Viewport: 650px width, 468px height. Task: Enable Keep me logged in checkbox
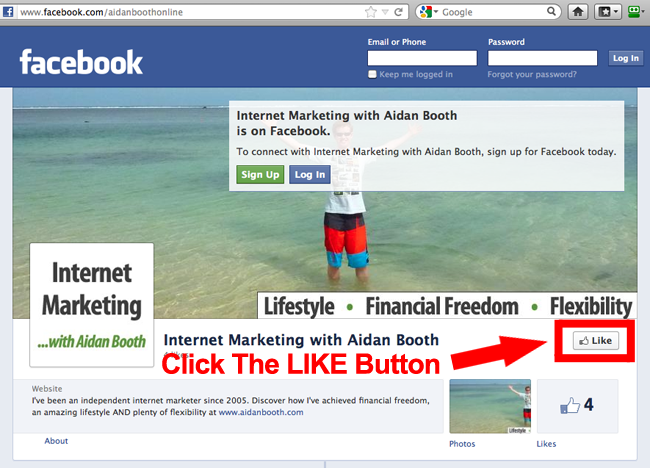(x=372, y=74)
